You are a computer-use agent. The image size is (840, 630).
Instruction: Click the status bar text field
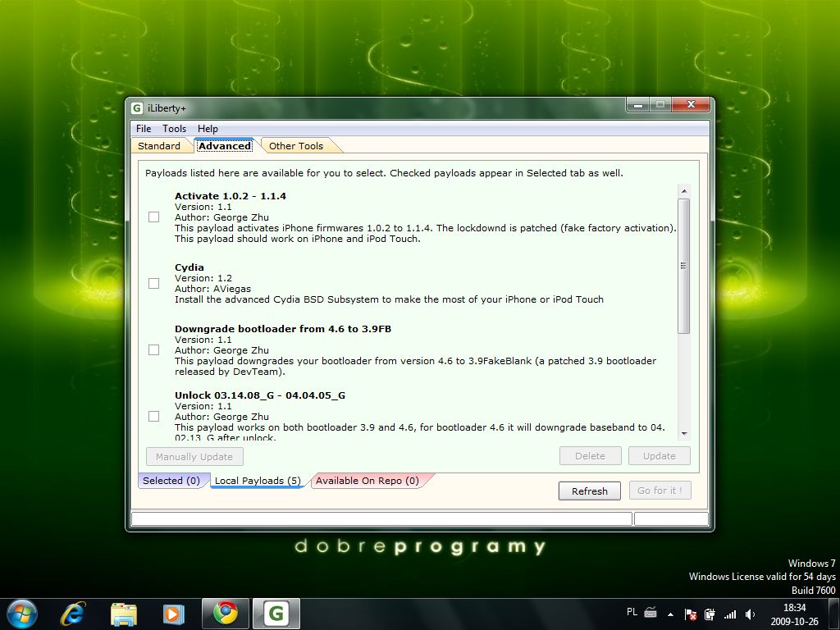click(x=381, y=518)
